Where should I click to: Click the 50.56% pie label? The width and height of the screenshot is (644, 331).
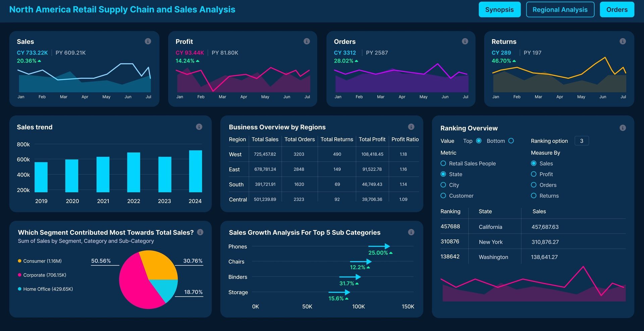[101, 261]
